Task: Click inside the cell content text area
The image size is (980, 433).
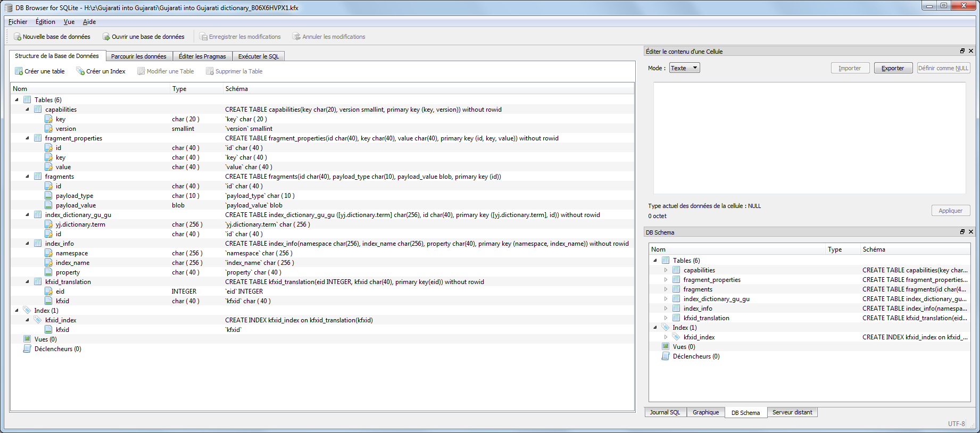Action: 809,138
